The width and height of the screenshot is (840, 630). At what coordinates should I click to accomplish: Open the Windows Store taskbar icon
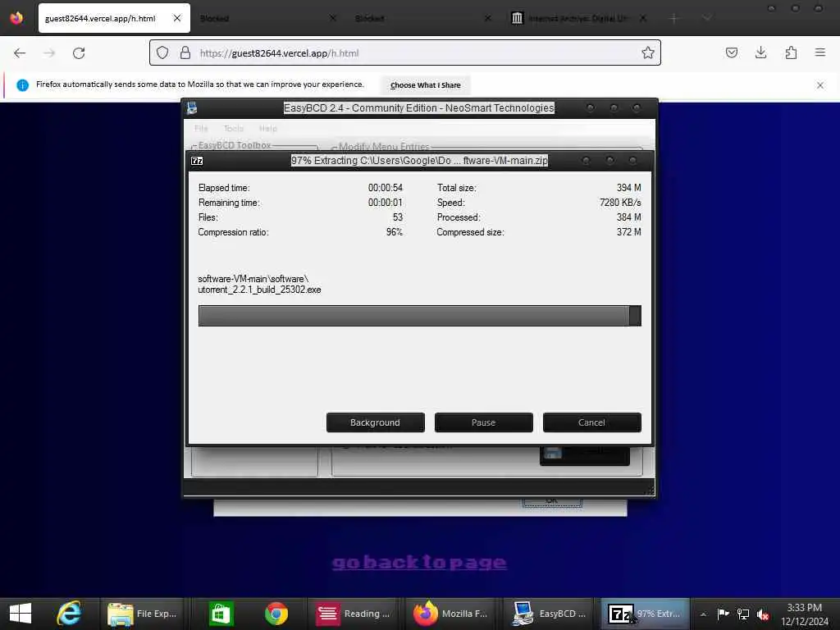point(221,614)
